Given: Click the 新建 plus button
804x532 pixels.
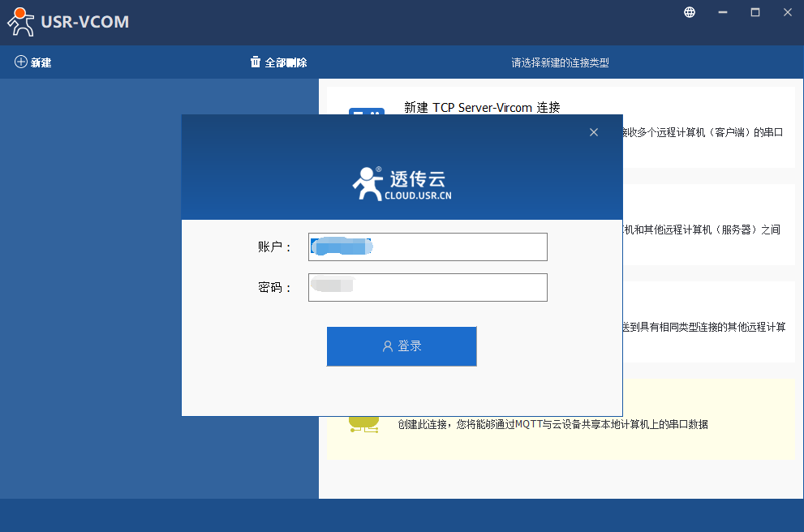Looking at the screenshot, I should pos(32,62).
